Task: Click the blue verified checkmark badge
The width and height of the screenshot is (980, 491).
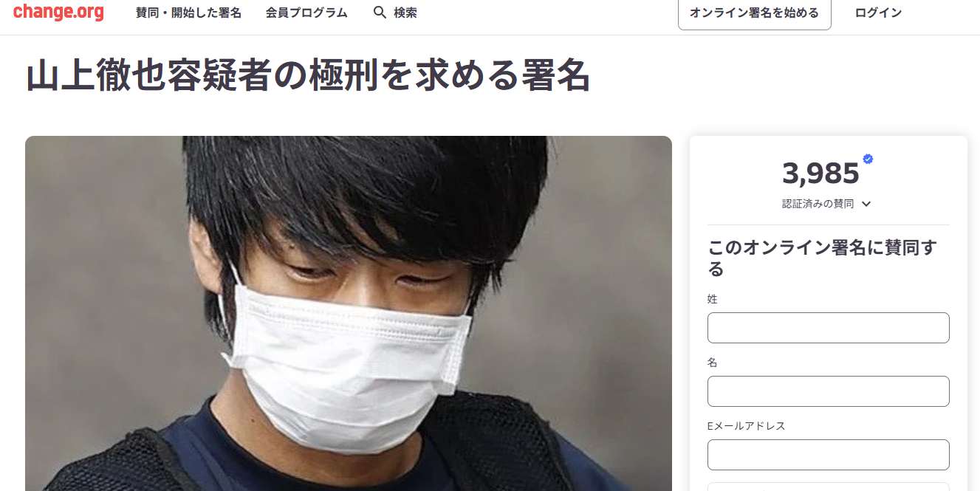Action: click(868, 159)
